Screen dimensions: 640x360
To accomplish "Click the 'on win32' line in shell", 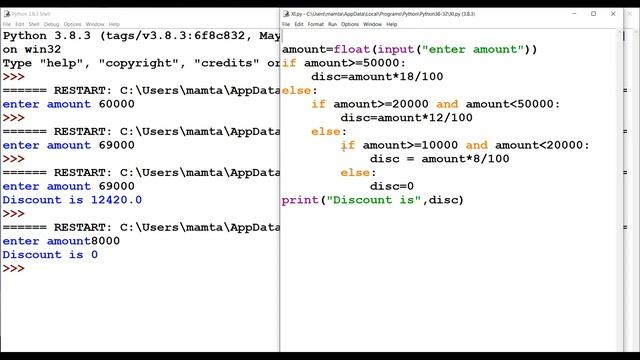I will [x=32, y=49].
